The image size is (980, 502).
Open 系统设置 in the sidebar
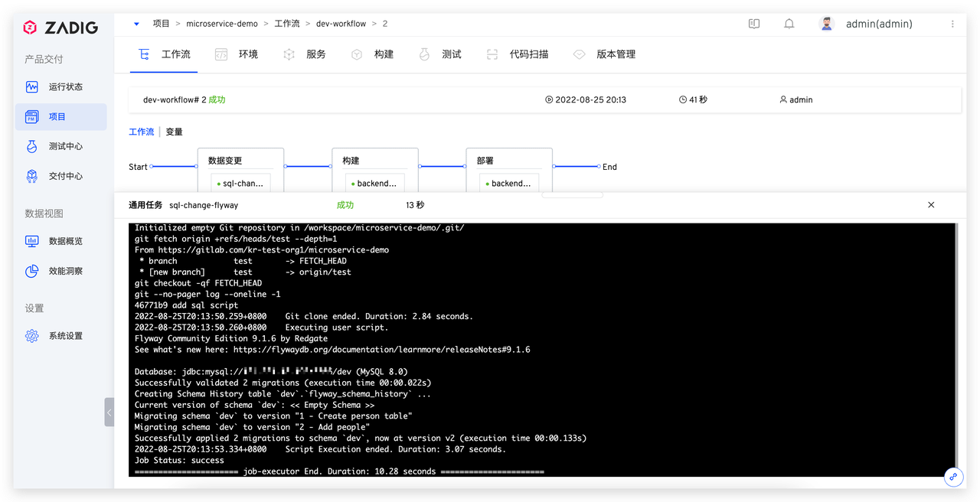(61, 336)
